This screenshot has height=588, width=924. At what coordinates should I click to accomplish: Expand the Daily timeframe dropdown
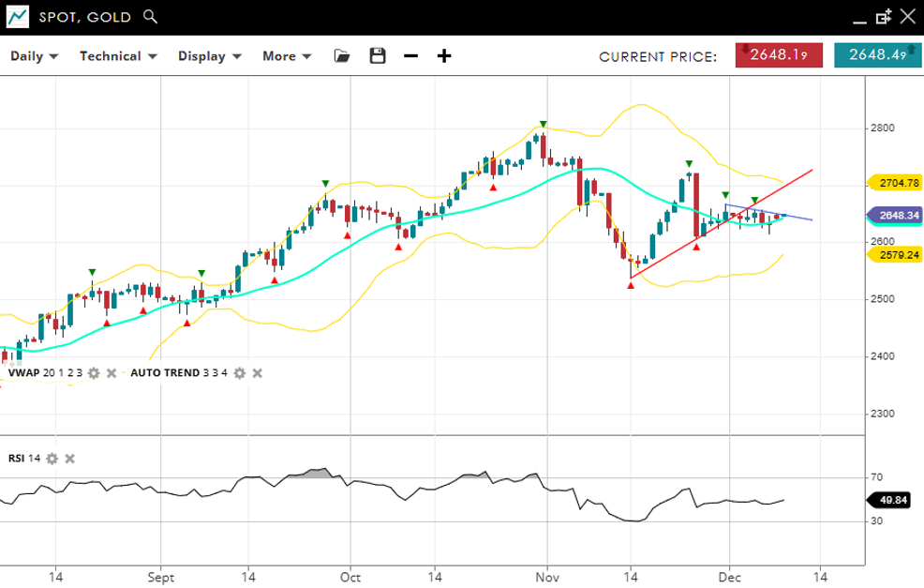pos(34,56)
